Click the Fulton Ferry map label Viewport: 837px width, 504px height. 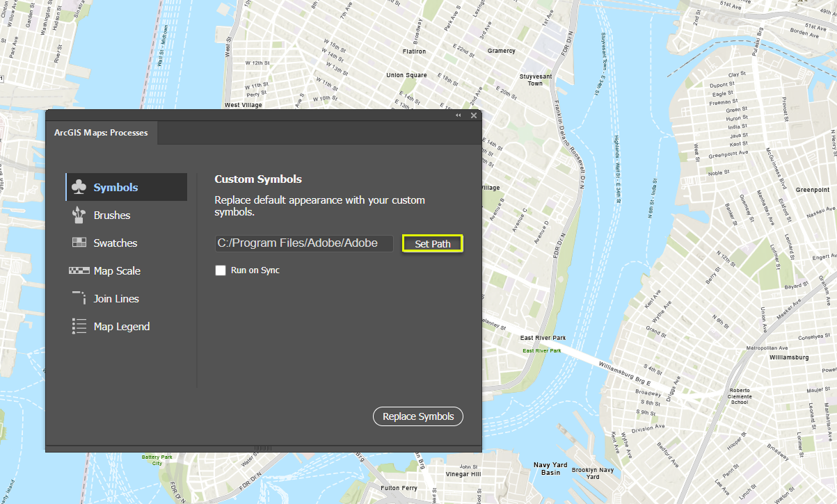point(399,488)
